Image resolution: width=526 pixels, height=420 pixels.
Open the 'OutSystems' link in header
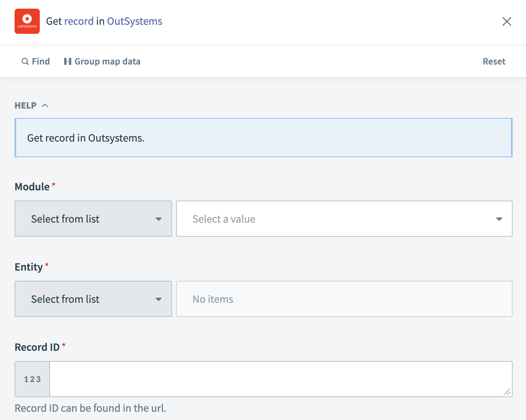coord(135,21)
